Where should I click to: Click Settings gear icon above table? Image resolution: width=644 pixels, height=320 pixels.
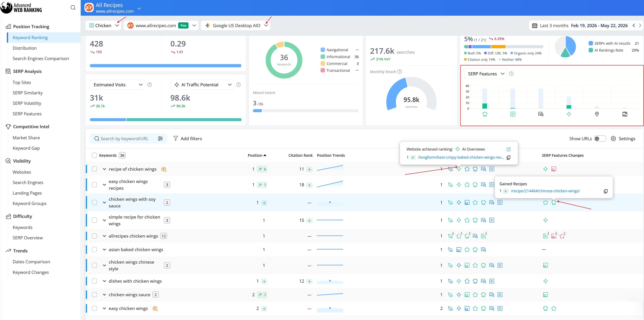613,138
